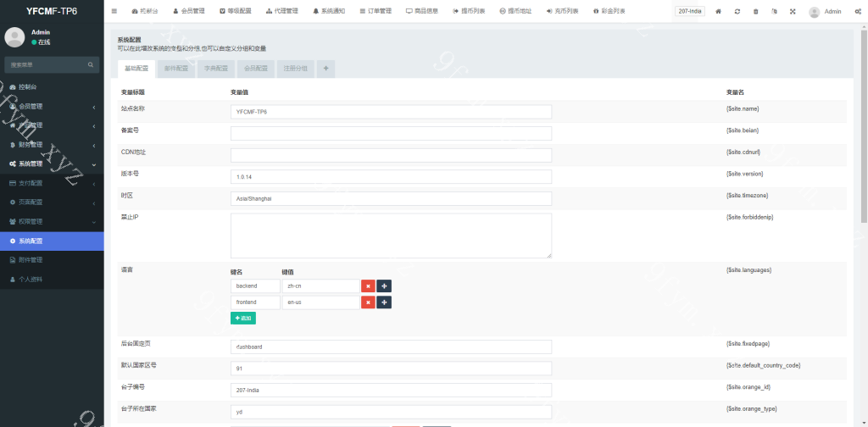Click inside the 禁止IP textarea
This screenshot has height=427, width=868.
pyautogui.click(x=391, y=236)
